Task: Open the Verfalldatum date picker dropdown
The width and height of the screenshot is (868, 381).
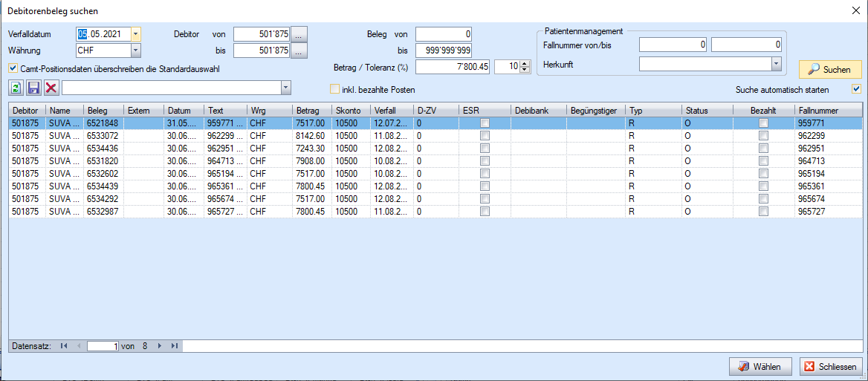Action: coord(135,33)
